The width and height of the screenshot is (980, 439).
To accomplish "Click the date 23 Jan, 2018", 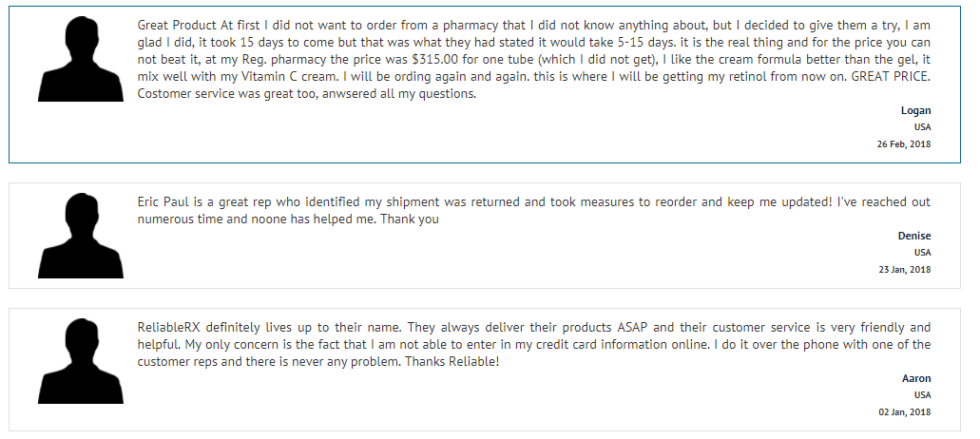I will click(x=904, y=270).
